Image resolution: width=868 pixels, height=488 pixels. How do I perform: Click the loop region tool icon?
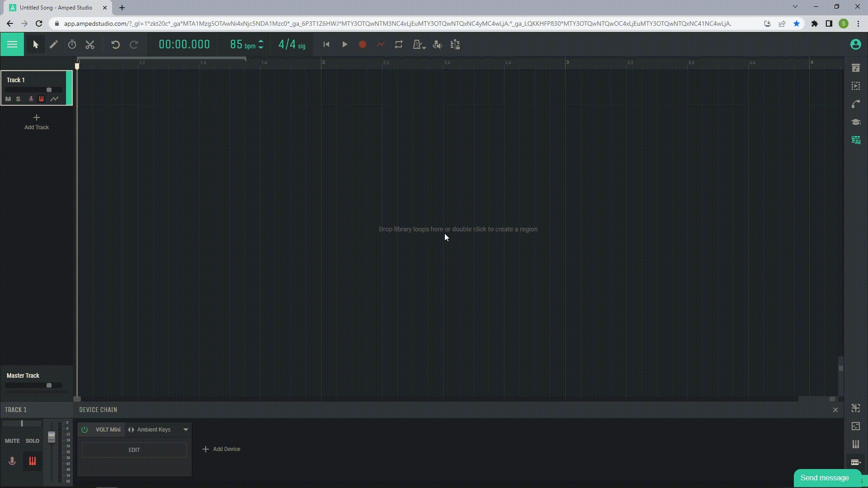[x=399, y=45]
